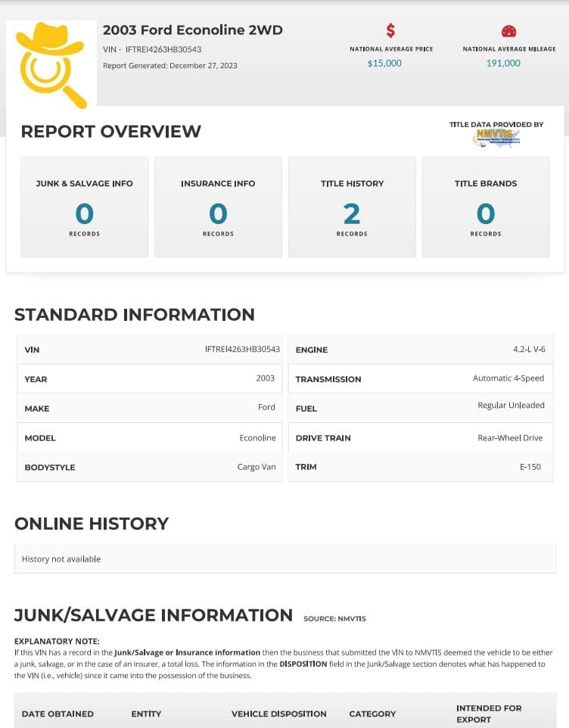
Task: Click the EXPLANATORY NOTE label
Action: coord(57,641)
